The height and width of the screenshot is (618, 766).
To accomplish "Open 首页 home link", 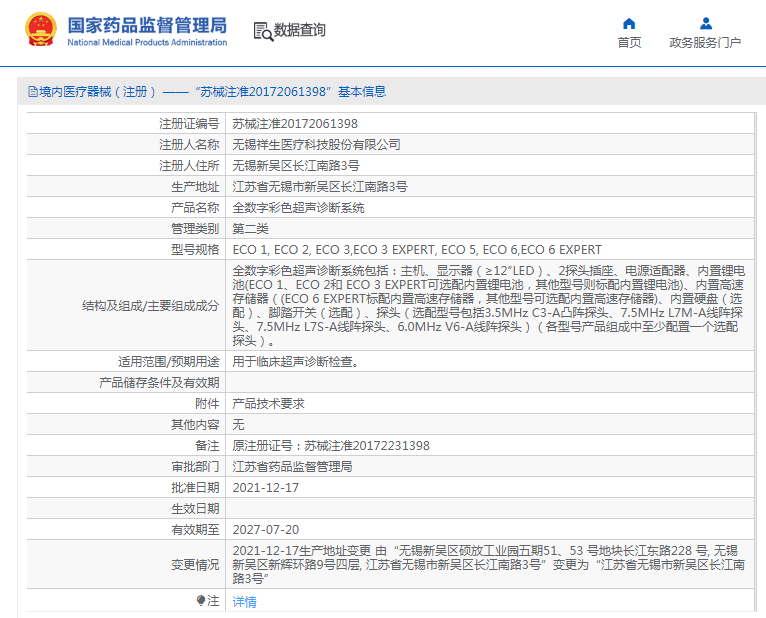I will (629, 43).
